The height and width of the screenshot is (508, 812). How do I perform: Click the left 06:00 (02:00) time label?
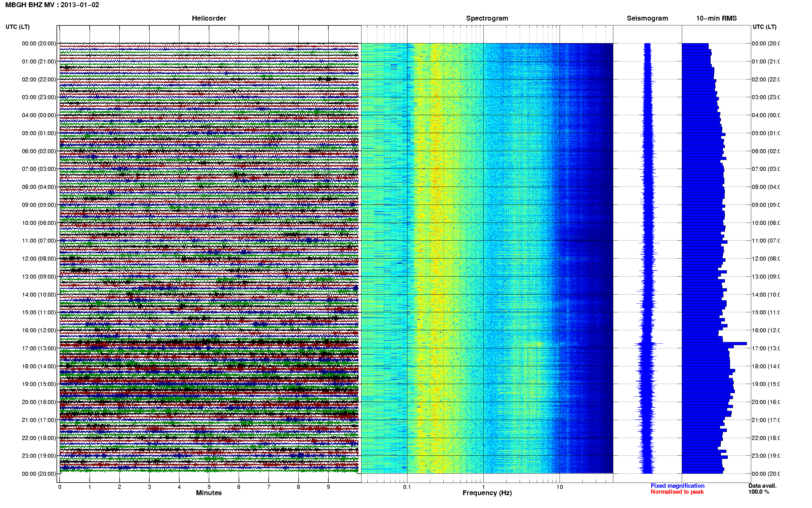(x=39, y=151)
